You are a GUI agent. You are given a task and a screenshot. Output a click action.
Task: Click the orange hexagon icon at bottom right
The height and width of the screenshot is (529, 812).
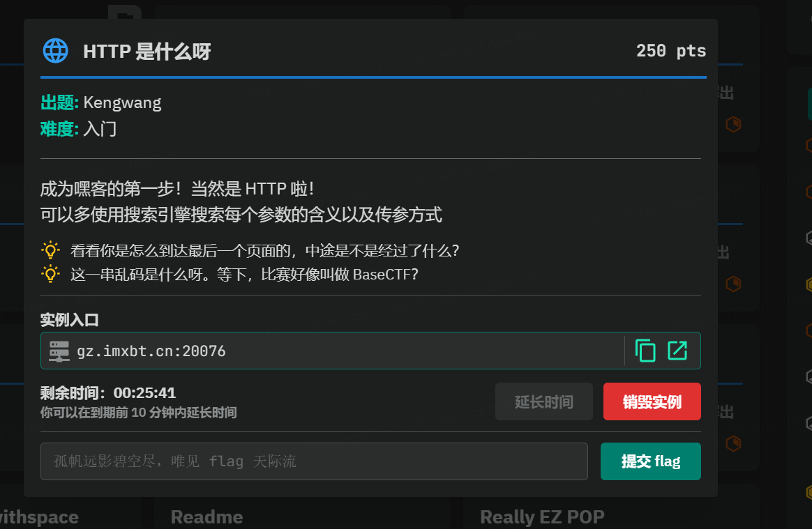coord(733,443)
